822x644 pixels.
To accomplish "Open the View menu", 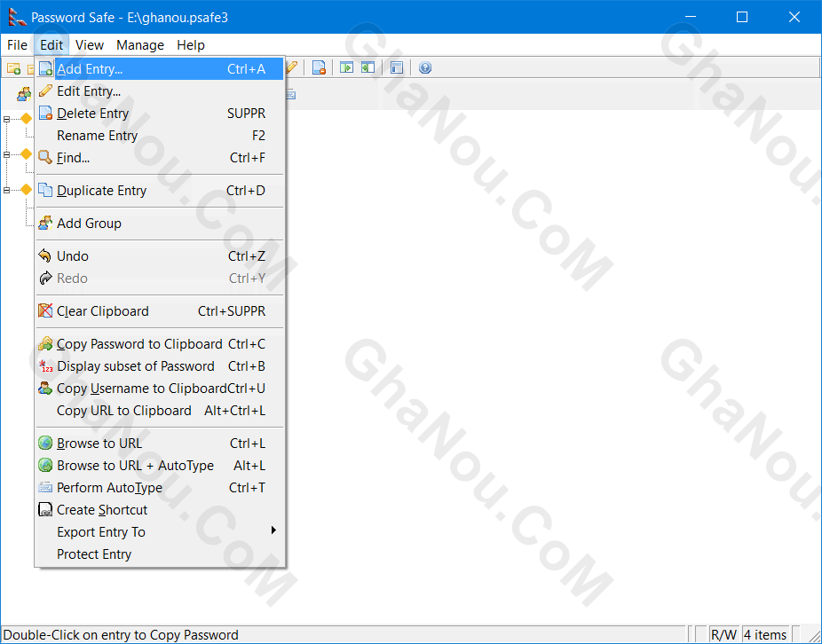I will pos(90,45).
